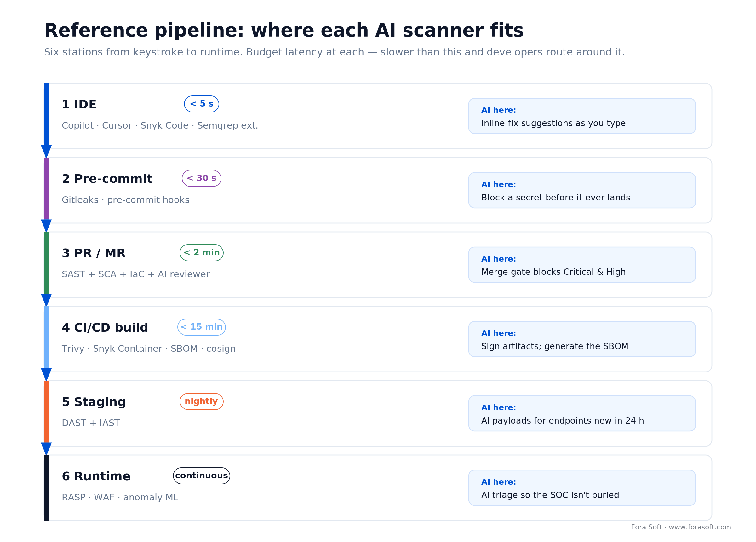Click 'SAST + SCA + IaC + AI reviewer' text
Image resolution: width=756 pixels, height=542 pixels.
click(136, 274)
